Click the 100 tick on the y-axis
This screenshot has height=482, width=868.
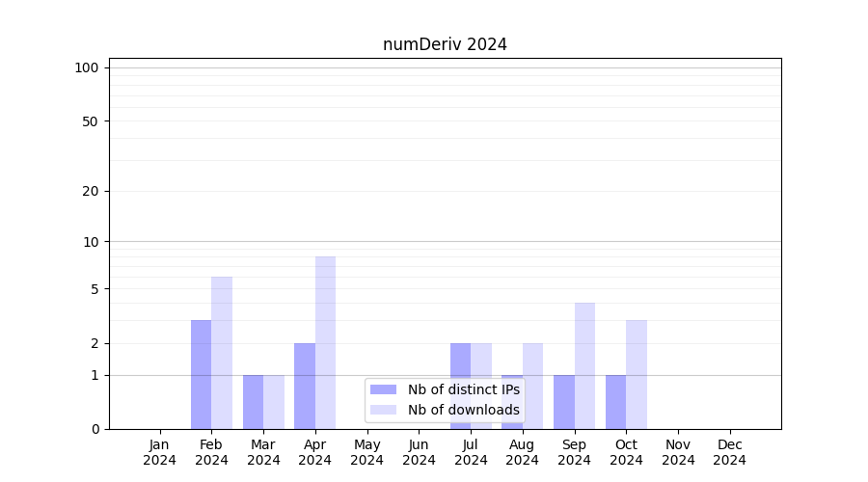pyautogui.click(x=87, y=67)
